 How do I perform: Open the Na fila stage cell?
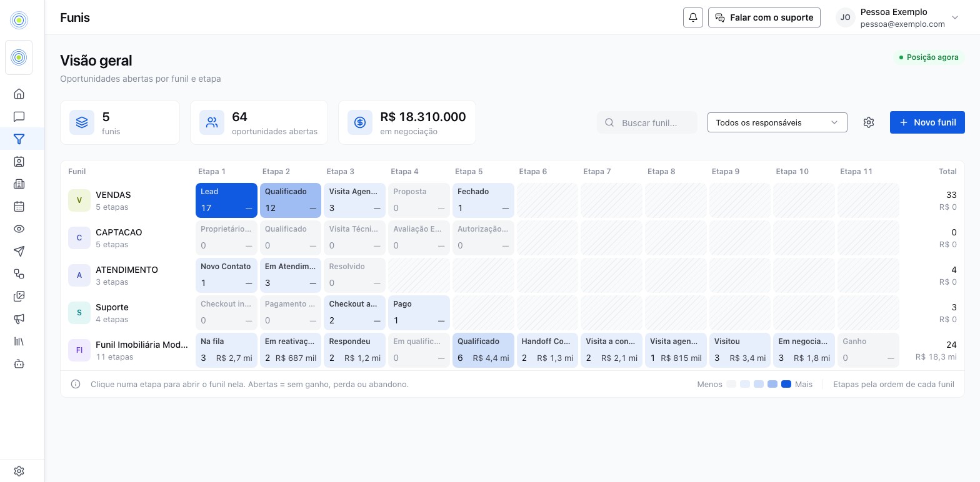coord(226,350)
